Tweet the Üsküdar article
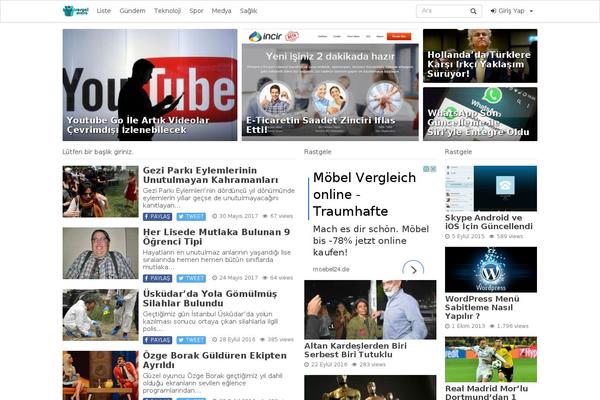The width and height of the screenshot is (600, 400). (x=191, y=340)
